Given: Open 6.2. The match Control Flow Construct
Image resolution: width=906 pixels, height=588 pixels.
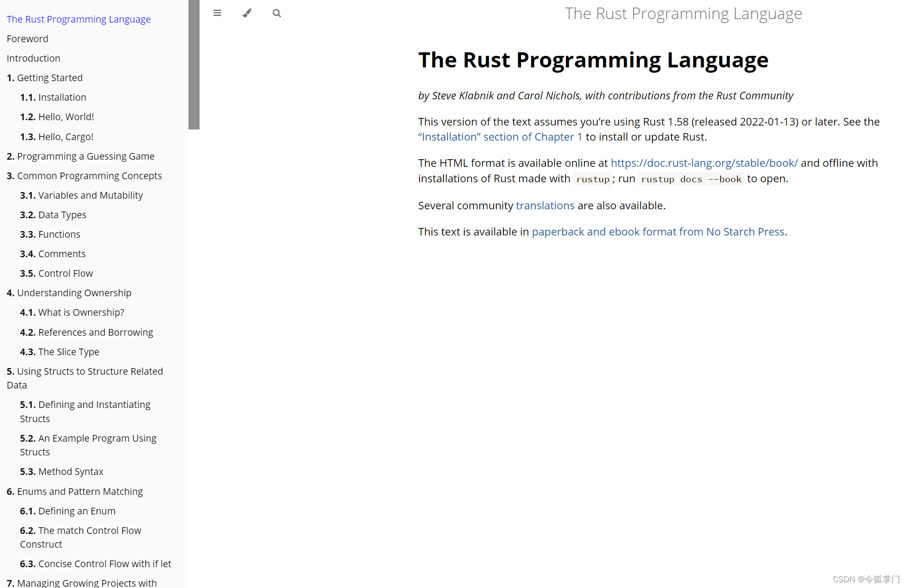Looking at the screenshot, I should 80,537.
